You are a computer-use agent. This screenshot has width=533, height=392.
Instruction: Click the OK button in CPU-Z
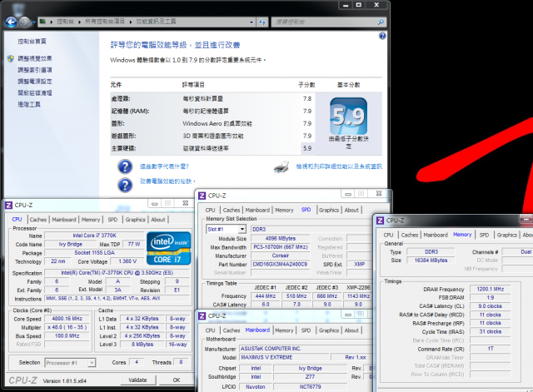(x=177, y=380)
